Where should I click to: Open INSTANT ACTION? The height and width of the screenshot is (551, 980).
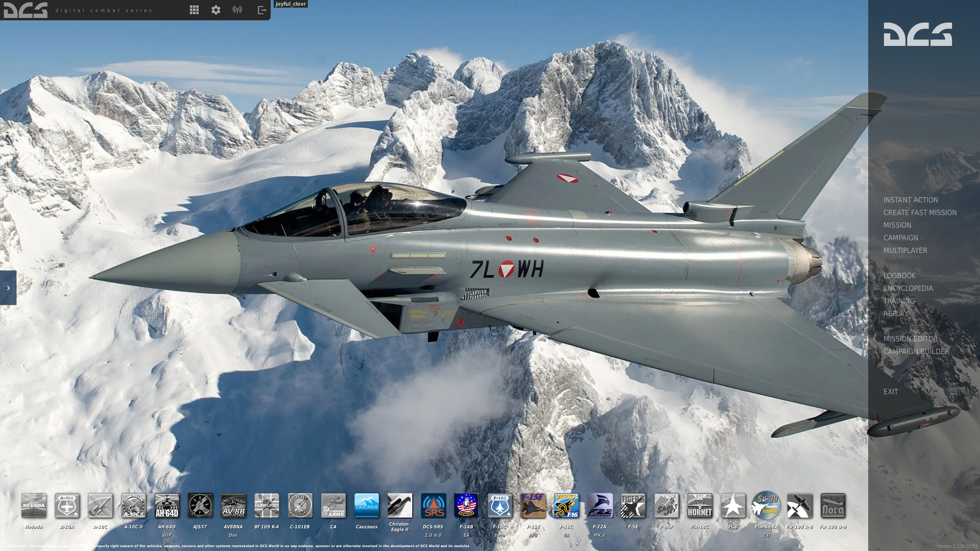[x=911, y=200]
